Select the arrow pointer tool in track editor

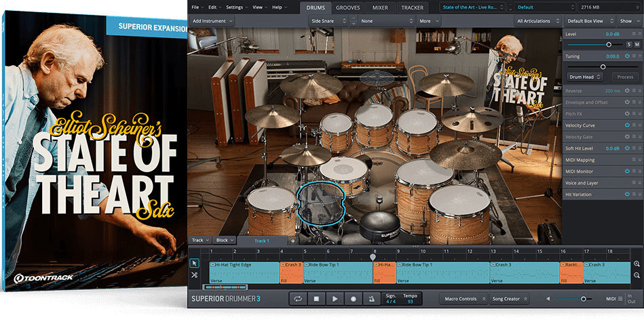(195, 263)
